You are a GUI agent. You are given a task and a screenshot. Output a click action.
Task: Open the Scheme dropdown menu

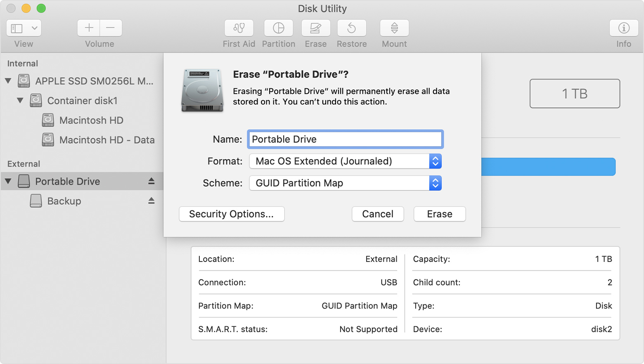tap(345, 183)
